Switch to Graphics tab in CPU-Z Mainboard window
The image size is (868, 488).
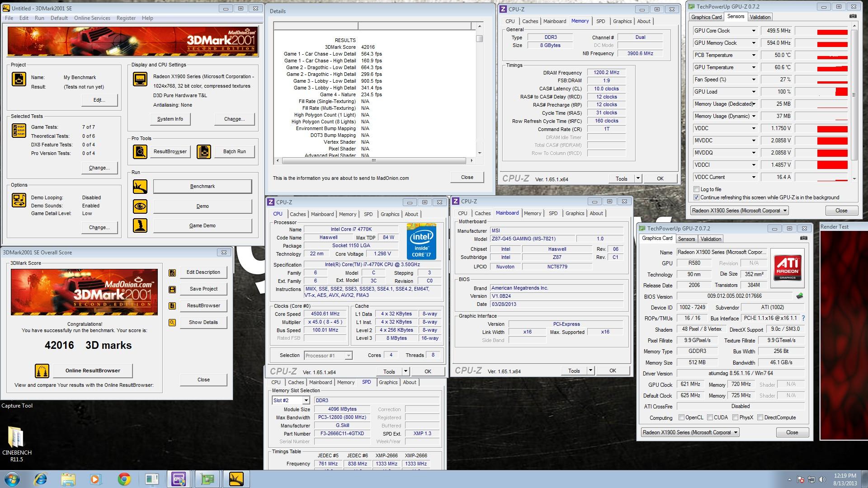[x=575, y=213]
